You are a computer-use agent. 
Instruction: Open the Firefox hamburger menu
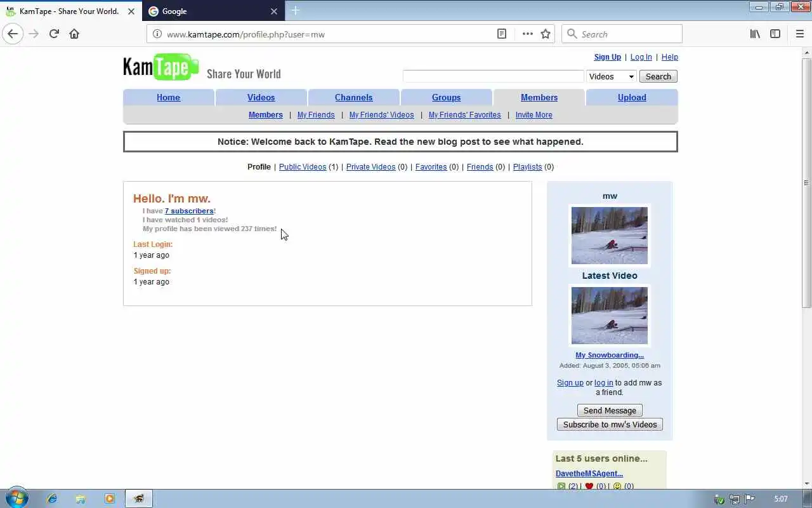coord(799,34)
